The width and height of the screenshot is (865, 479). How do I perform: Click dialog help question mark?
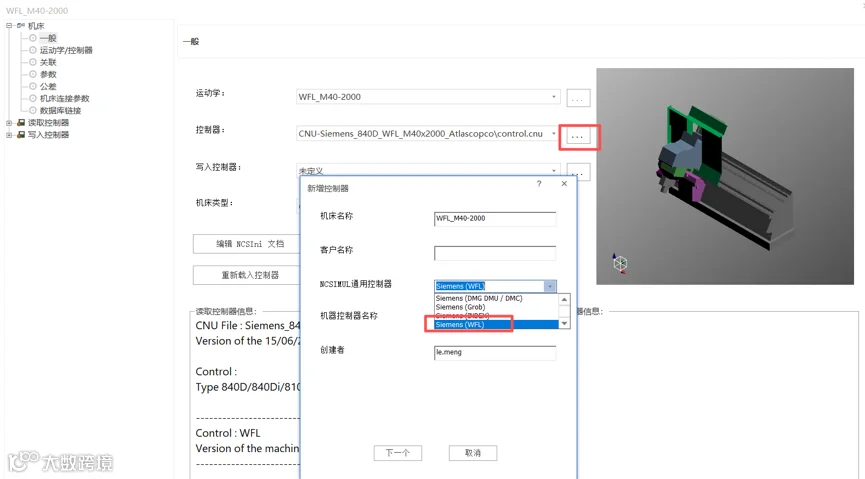(x=539, y=184)
